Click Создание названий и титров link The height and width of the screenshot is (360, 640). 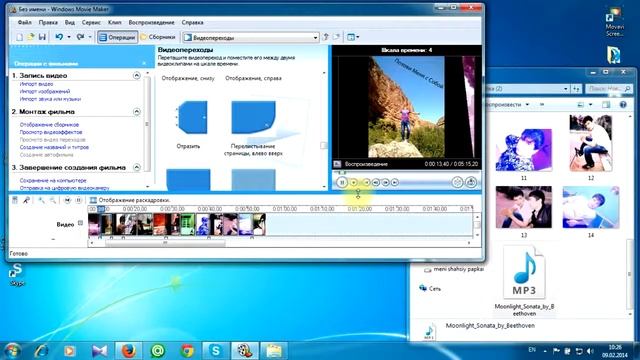click(x=54, y=147)
